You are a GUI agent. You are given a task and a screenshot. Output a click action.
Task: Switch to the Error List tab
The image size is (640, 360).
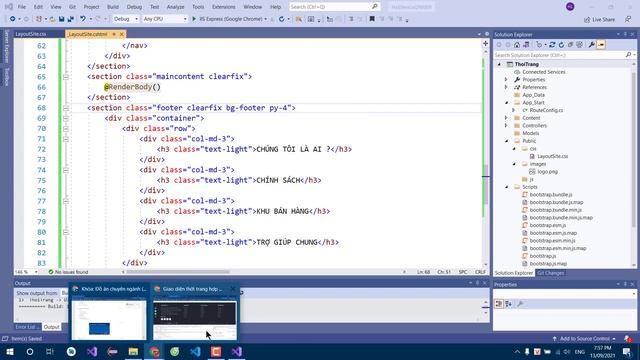pyautogui.click(x=27, y=327)
